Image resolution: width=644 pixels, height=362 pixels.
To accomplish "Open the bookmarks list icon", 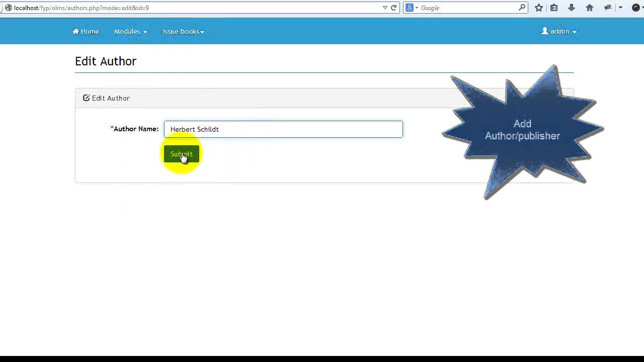I will click(554, 8).
